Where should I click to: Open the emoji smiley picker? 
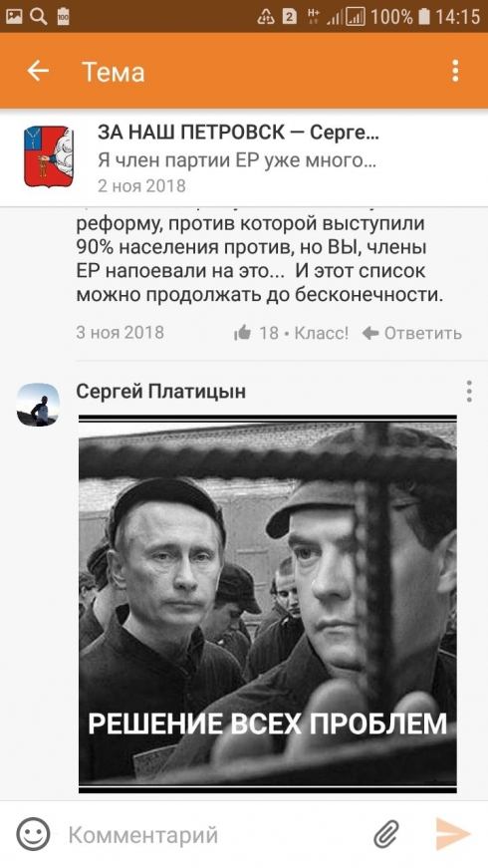tap(33, 835)
